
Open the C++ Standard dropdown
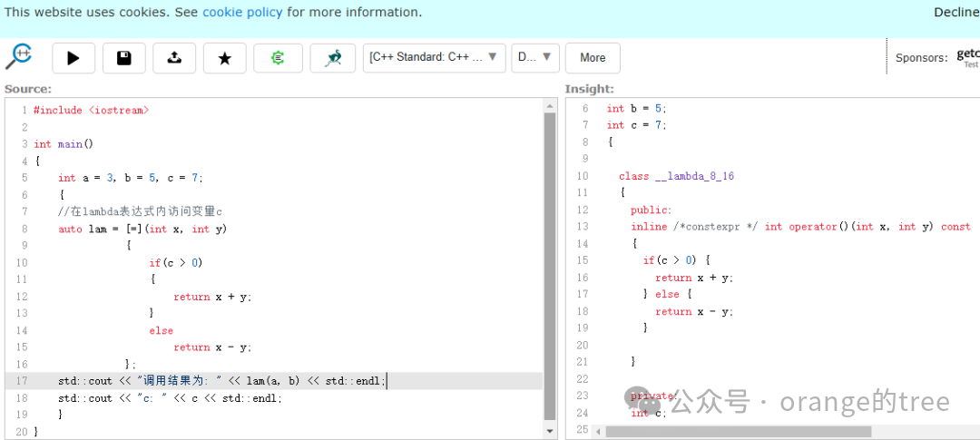[x=434, y=57]
